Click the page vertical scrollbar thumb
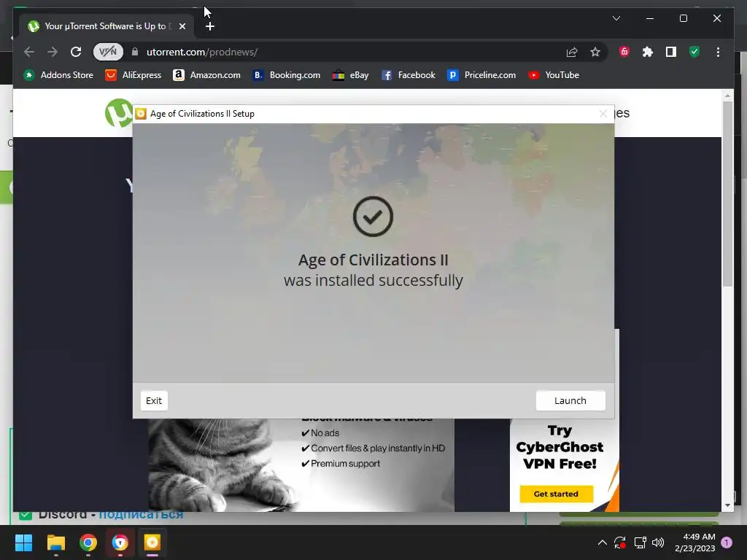The image size is (747, 560). point(727,194)
